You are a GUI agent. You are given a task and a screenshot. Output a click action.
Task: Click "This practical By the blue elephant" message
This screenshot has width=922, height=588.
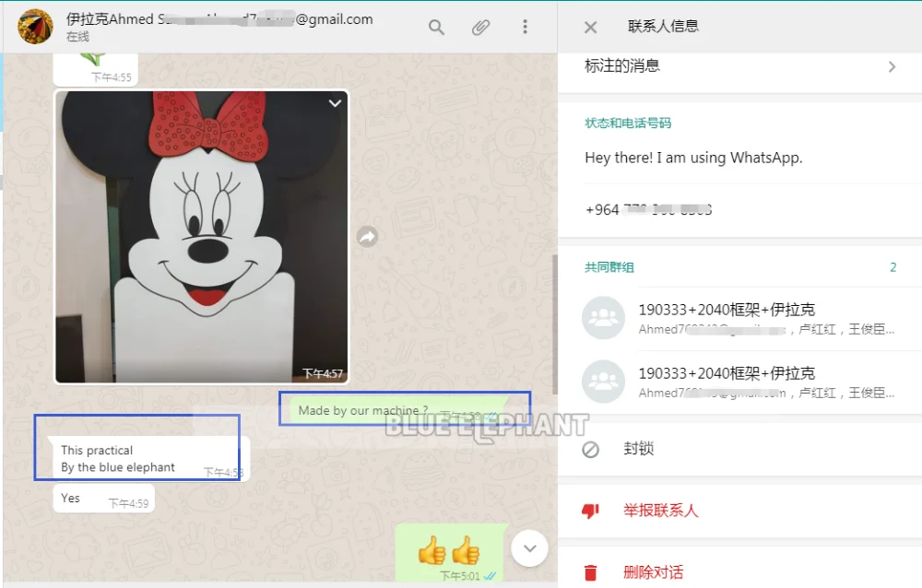click(x=148, y=459)
